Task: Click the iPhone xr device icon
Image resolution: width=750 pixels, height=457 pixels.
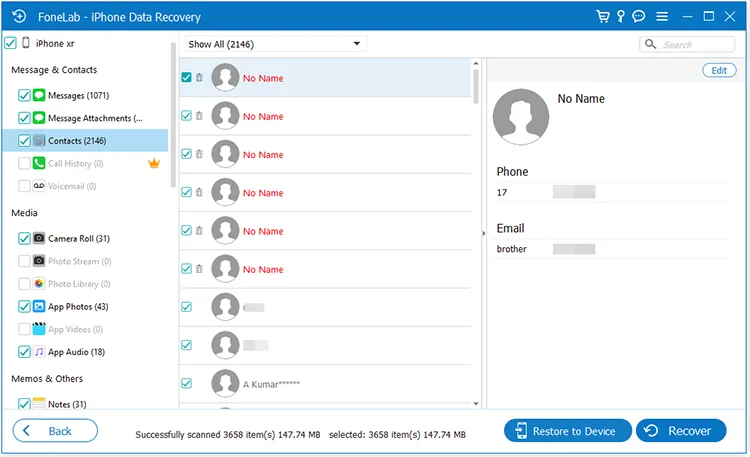Action: [26, 43]
